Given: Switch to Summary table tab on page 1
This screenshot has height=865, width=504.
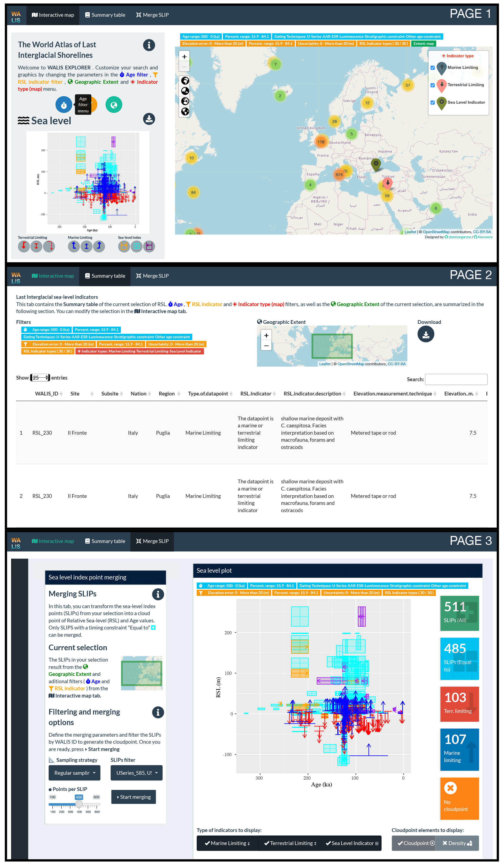Looking at the screenshot, I should point(105,15).
